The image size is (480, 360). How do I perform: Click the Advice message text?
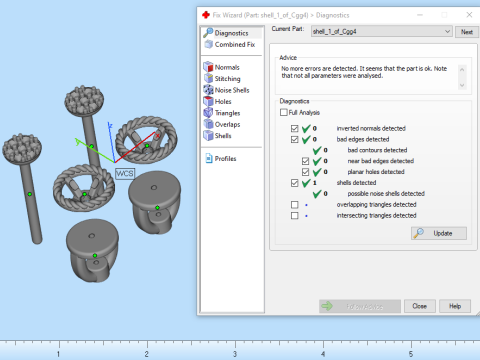(x=364, y=72)
